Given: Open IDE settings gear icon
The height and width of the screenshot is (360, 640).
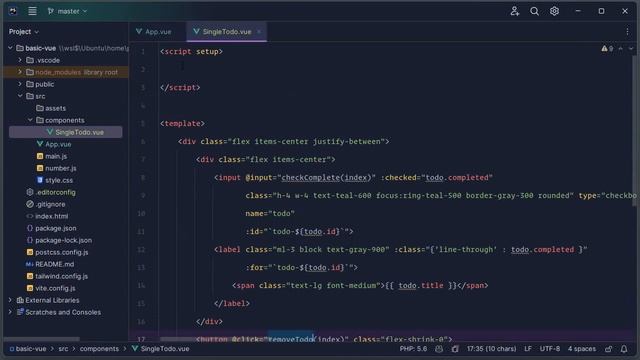Looking at the screenshot, I should click(x=554, y=11).
